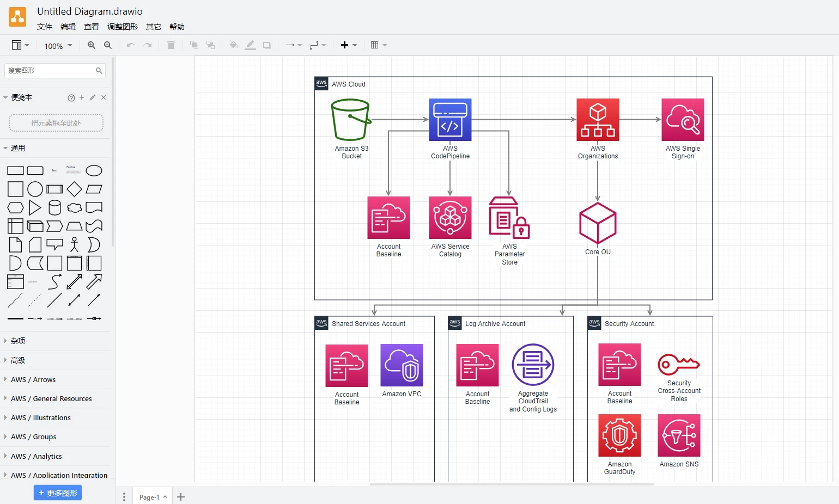Select the AWS CodePipeline icon
Screen dimensions: 839x504
coord(450,120)
